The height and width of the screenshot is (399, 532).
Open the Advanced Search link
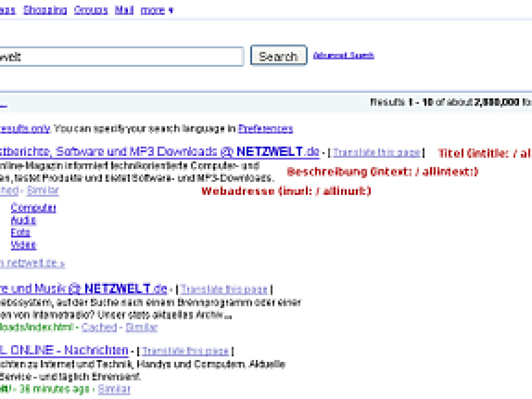344,55
